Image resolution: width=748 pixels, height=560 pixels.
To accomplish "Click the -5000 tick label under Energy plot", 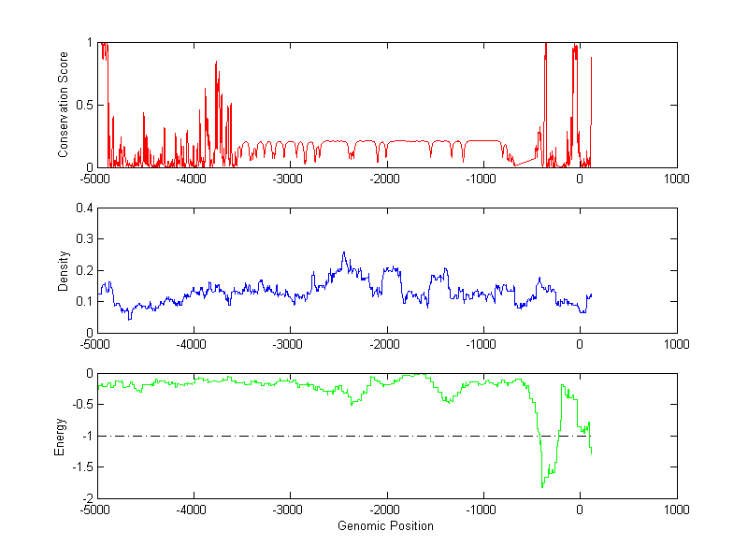I will [x=97, y=509].
